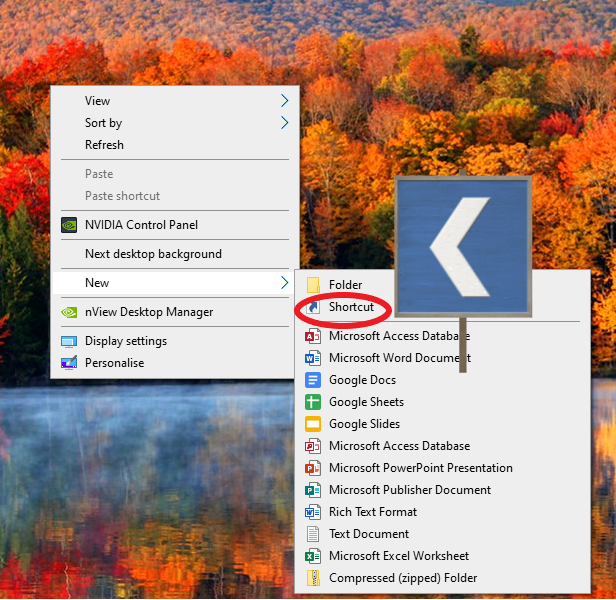Click the Personalise icon
The height and width of the screenshot is (600, 616).
tap(69, 363)
